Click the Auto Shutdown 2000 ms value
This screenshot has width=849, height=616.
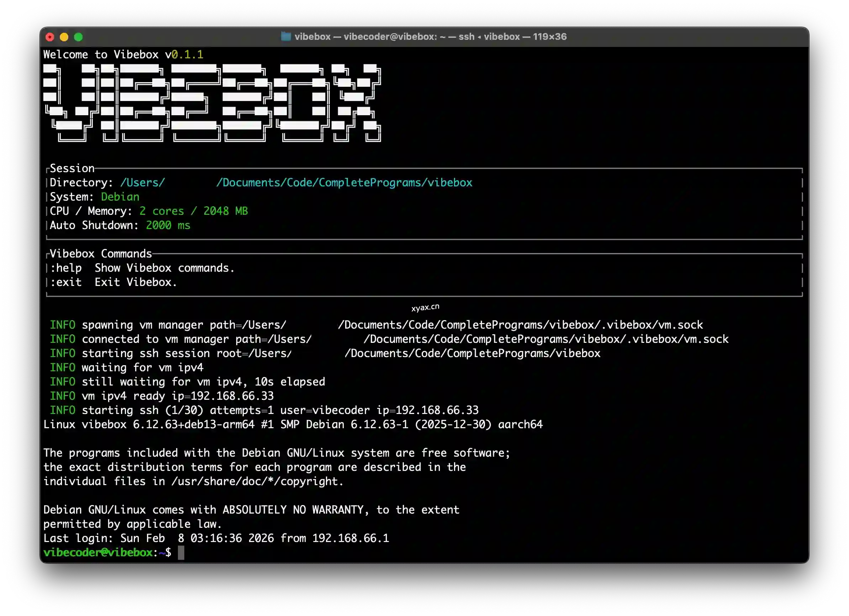(168, 225)
